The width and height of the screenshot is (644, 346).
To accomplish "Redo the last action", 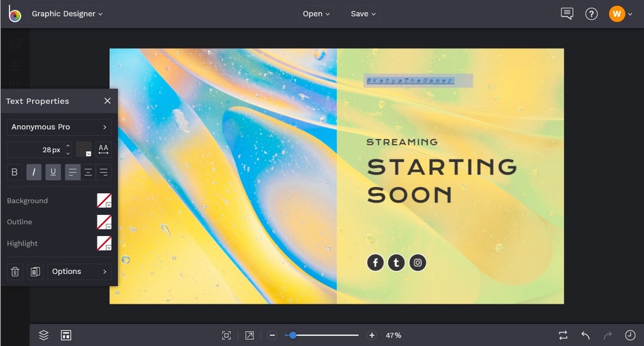I will coord(607,335).
